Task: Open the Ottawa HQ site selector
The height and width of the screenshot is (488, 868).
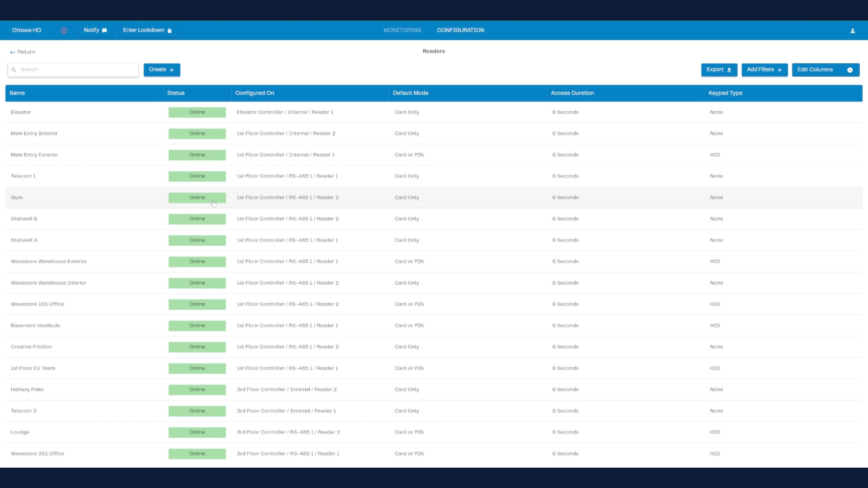Action: [27, 30]
